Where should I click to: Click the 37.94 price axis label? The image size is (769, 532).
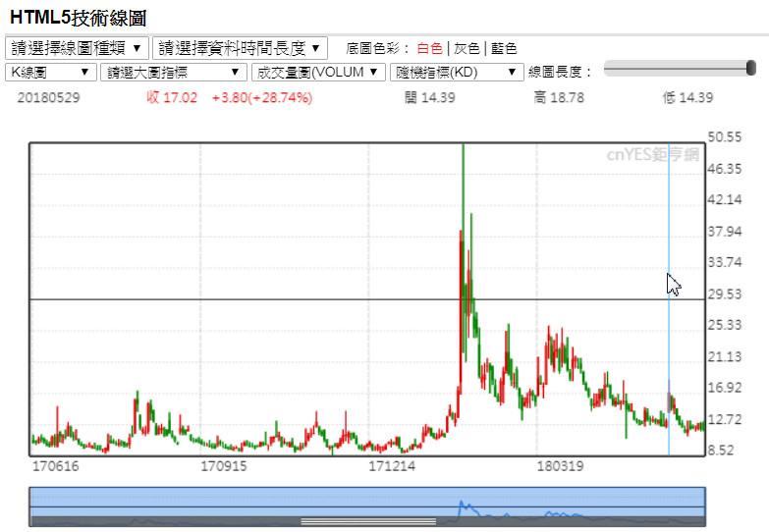(x=725, y=231)
